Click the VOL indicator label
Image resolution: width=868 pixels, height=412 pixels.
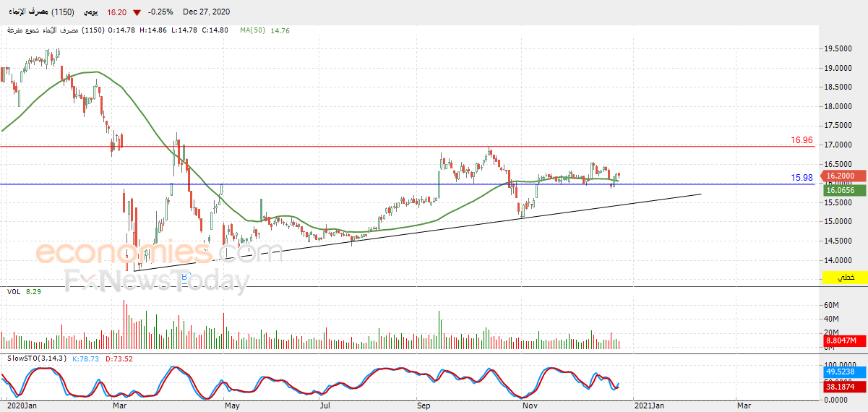(13, 291)
